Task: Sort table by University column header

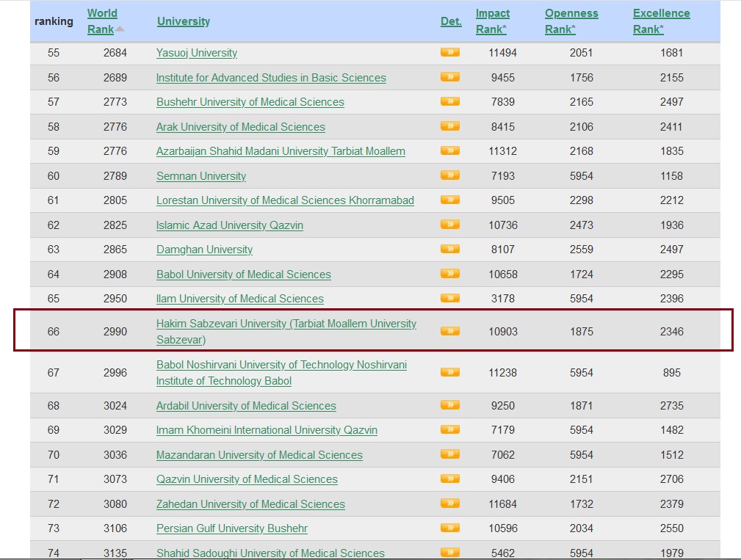Action: [x=184, y=21]
